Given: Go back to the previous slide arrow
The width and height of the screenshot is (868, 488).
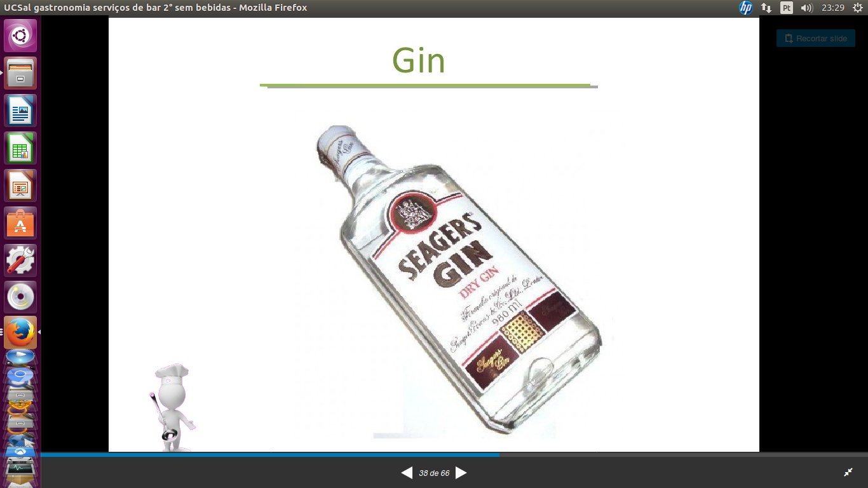Looking at the screenshot, I should pyautogui.click(x=407, y=473).
